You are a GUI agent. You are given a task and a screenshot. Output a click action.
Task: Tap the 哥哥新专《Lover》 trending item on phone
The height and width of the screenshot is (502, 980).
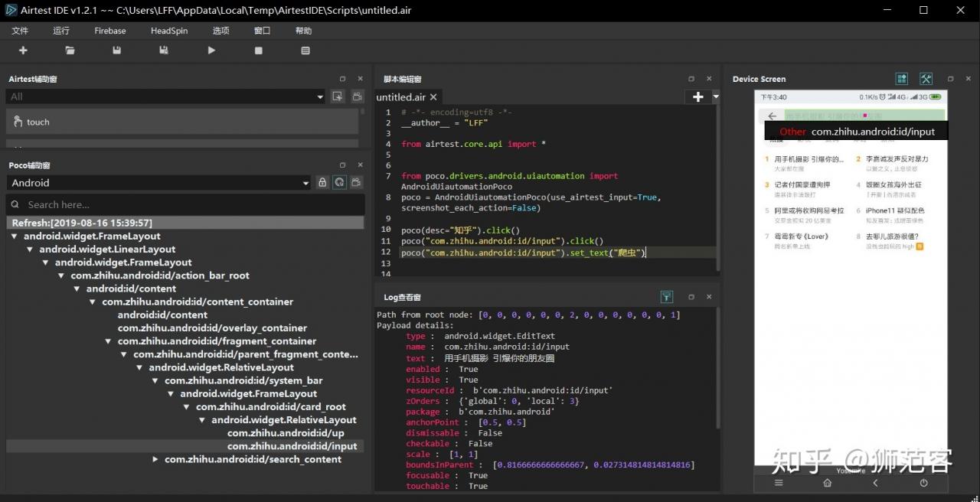coord(800,236)
